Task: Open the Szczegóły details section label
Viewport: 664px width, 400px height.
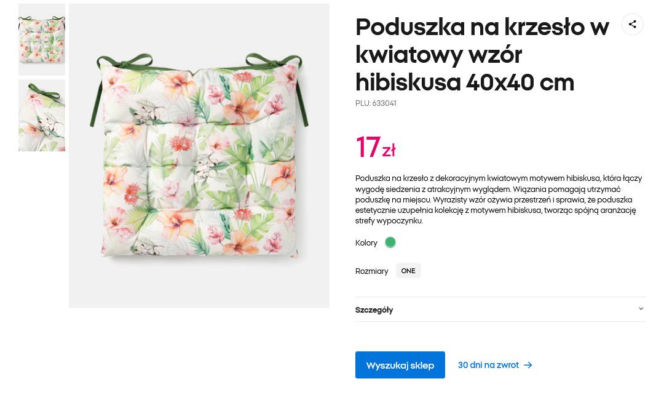Action: [374, 310]
